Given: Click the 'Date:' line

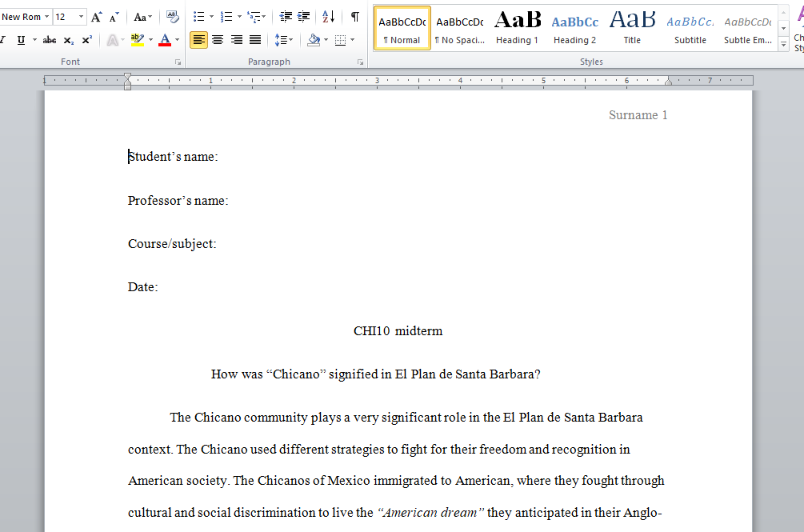Looking at the screenshot, I should [x=142, y=287].
